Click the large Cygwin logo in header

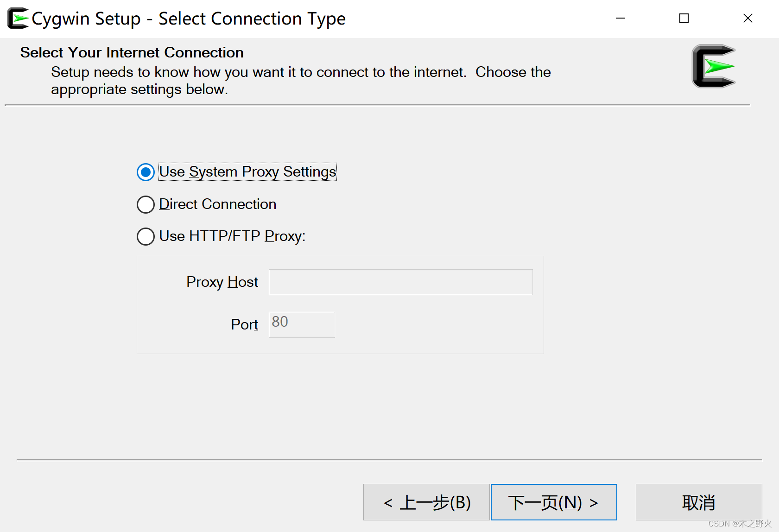point(714,66)
